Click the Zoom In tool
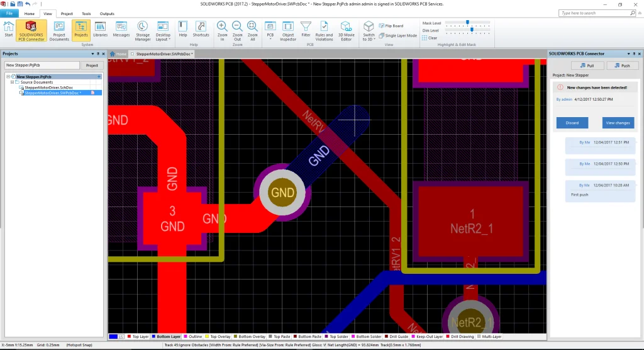This screenshot has height=350, width=644. click(x=221, y=30)
